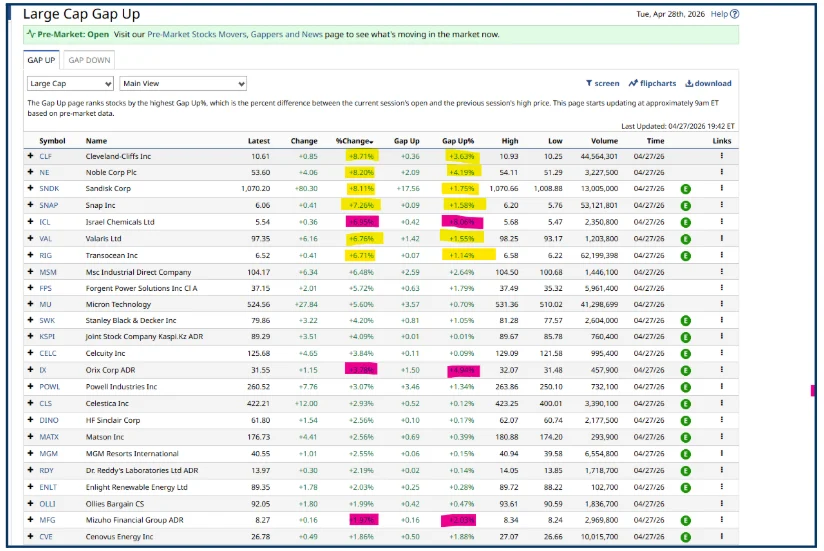Viewport: 824px width, 551px height.
Task: Open the SNAP symbol link
Action: click(49, 205)
